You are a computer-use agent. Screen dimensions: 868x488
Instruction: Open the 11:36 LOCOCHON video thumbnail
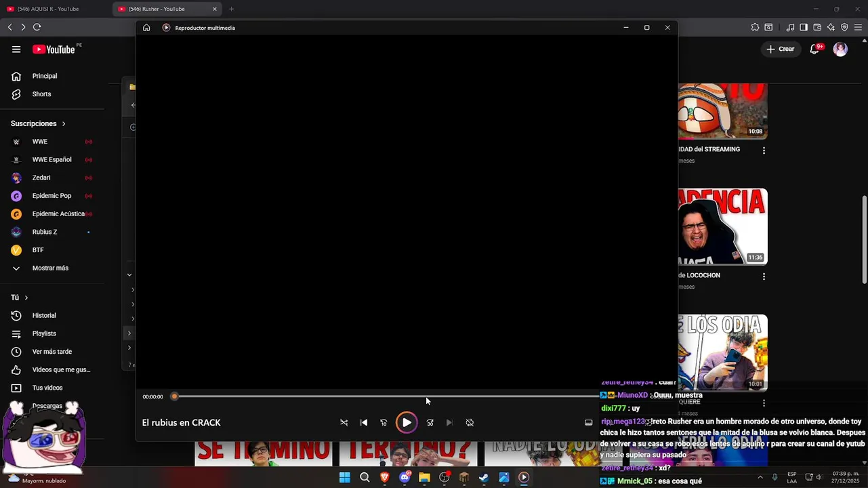click(722, 226)
